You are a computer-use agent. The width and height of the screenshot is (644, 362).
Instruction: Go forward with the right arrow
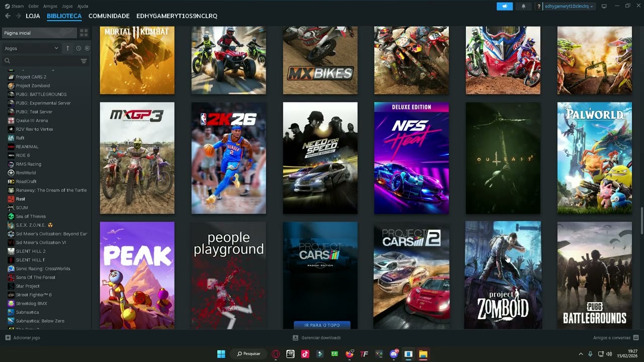(x=18, y=16)
